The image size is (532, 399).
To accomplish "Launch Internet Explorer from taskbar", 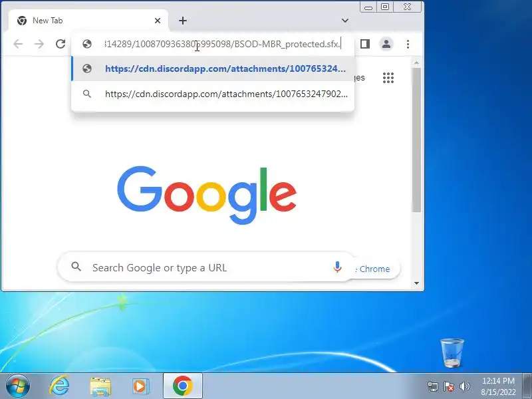I will (60, 386).
